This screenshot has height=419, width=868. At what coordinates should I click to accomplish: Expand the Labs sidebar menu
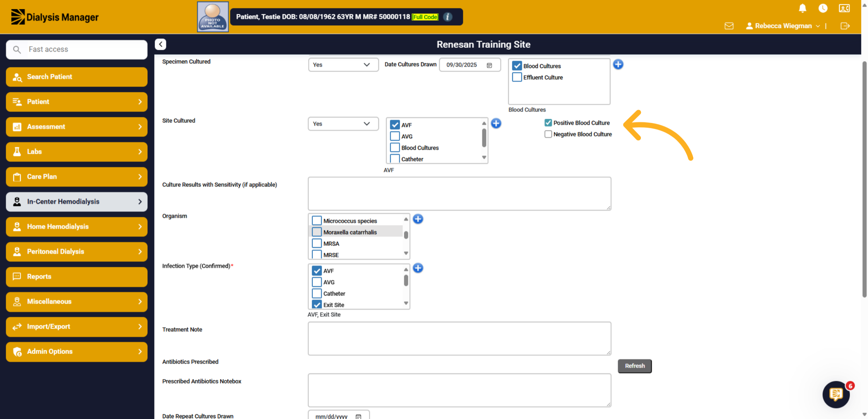click(x=77, y=151)
